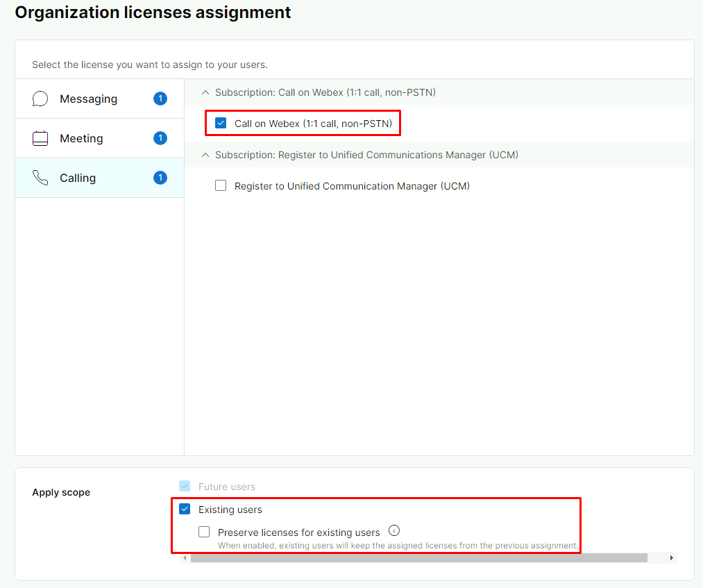
Task: Tick Preserve licenses for existing users checkbox
Action: pos(204,532)
